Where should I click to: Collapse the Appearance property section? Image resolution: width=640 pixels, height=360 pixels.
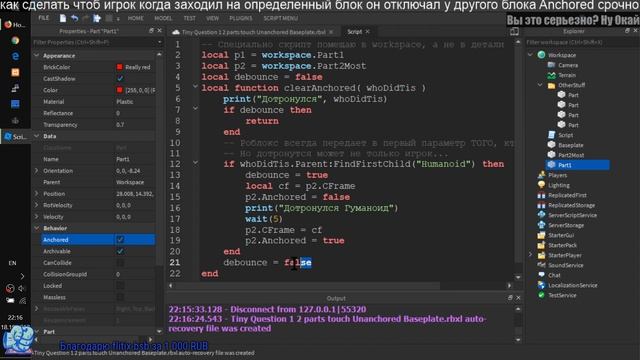pyautogui.click(x=37, y=56)
